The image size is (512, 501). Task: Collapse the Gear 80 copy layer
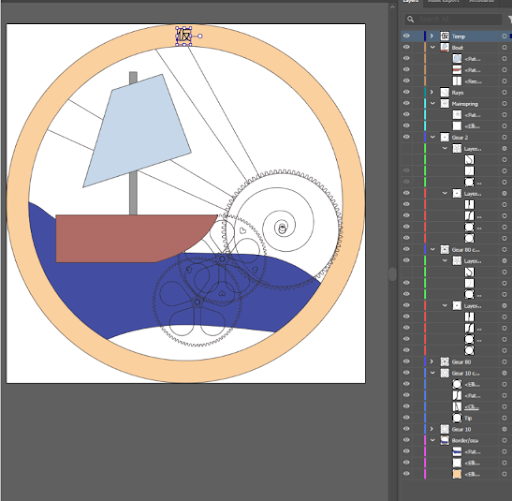[433, 249]
